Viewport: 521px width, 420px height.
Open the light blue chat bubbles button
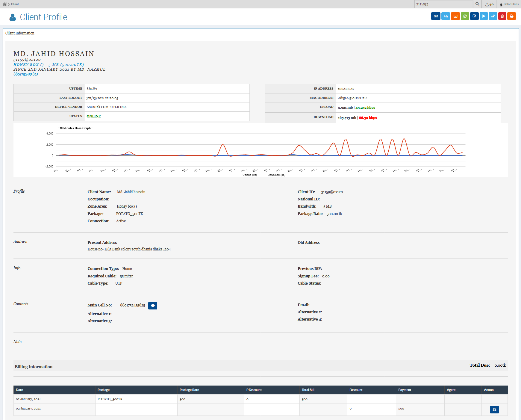(446, 16)
